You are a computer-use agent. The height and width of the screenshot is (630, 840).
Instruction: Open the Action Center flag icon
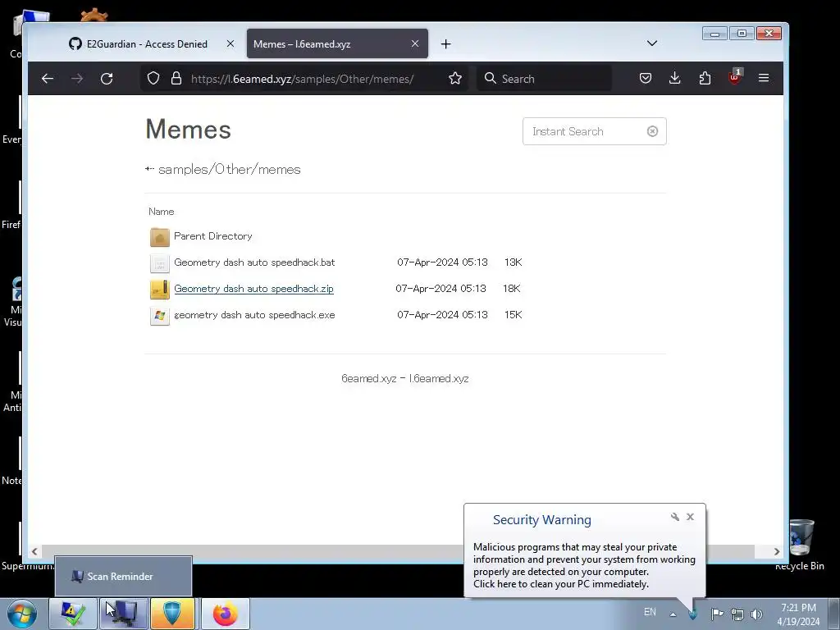717,614
